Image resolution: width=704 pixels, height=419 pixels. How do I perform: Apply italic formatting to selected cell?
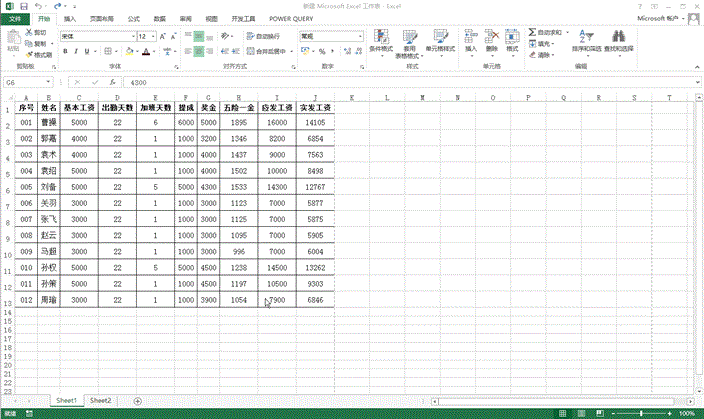[78, 52]
